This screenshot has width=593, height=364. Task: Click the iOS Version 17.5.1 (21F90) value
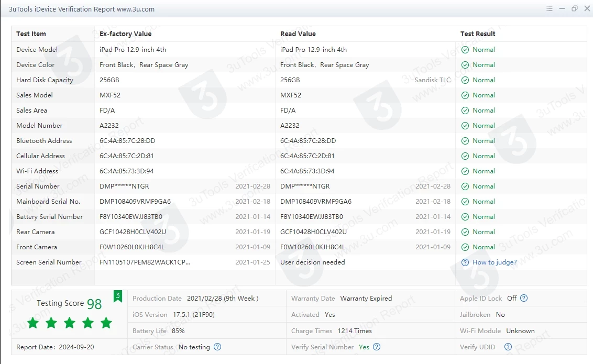194,314
